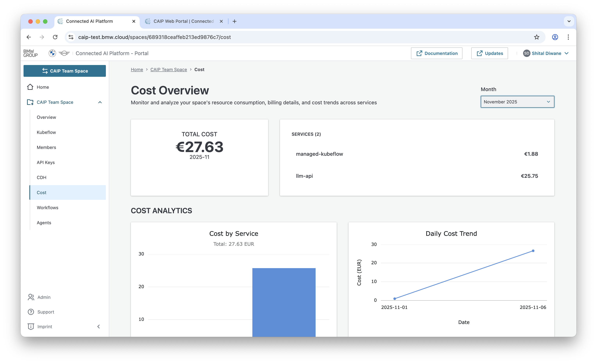
Task: Open the tab search dropdown in Chrome
Action: coord(569,21)
